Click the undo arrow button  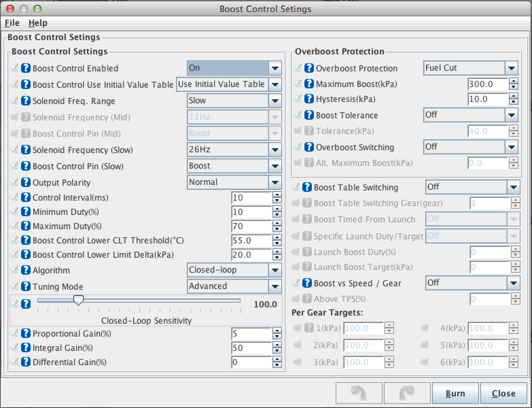tap(359, 393)
